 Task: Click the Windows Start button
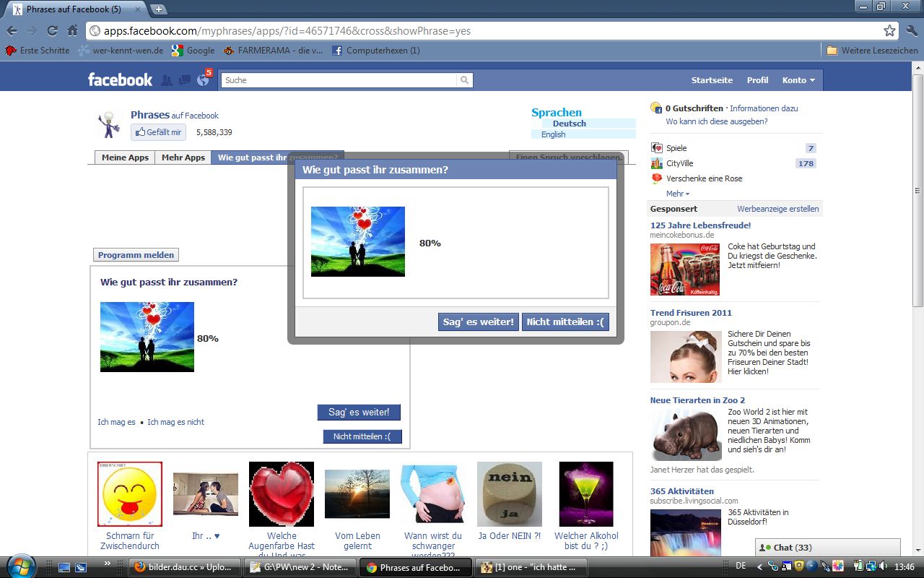20,566
